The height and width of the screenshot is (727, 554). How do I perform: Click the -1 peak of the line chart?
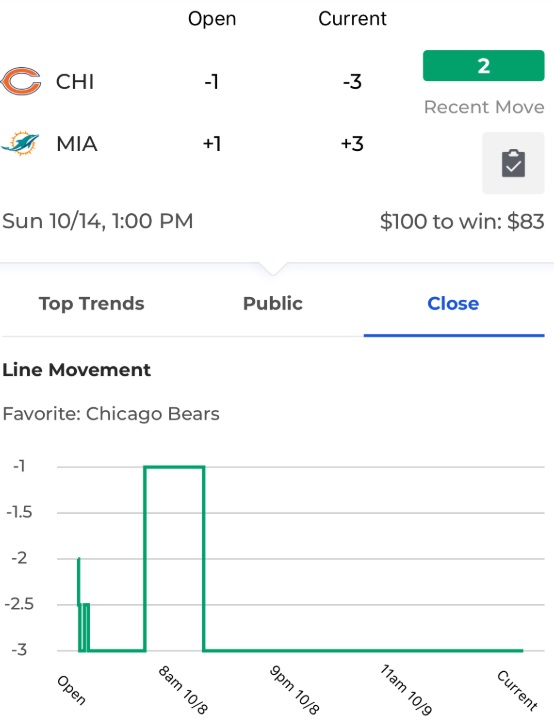click(x=174, y=467)
